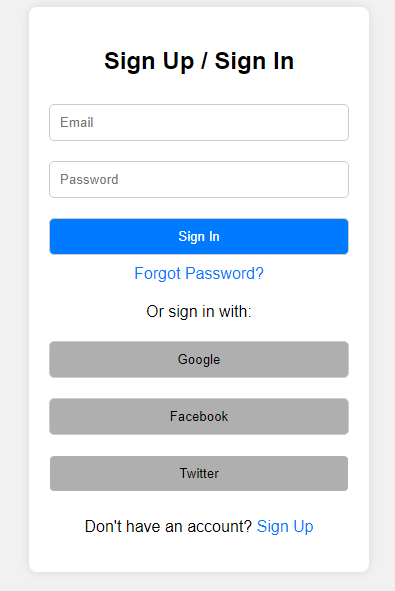Click the blue Sign In button
Image resolution: width=395 pixels, height=591 pixels.
point(199,236)
